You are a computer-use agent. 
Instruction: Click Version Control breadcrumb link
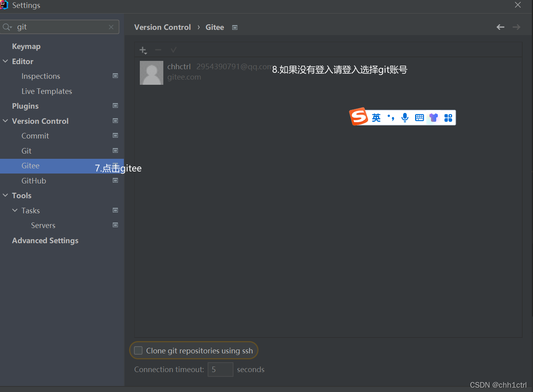[163, 27]
